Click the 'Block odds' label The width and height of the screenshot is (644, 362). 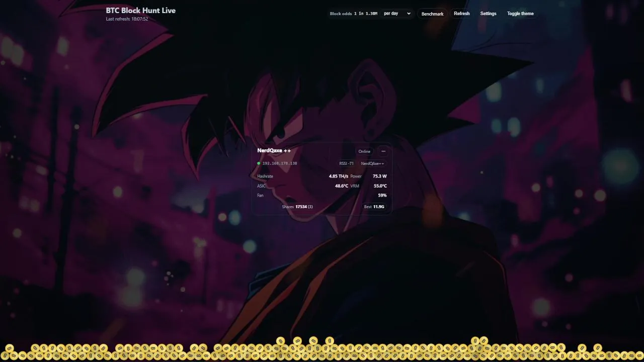coord(341,14)
